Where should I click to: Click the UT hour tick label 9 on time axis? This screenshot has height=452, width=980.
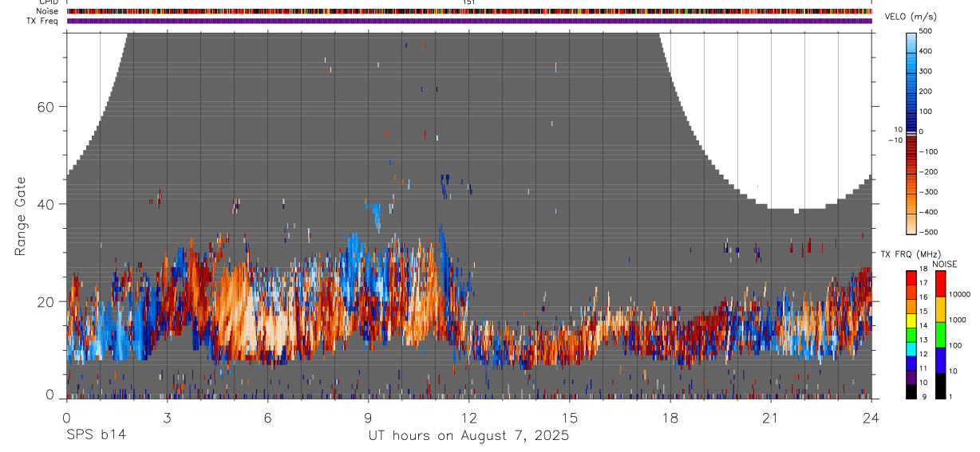click(368, 418)
